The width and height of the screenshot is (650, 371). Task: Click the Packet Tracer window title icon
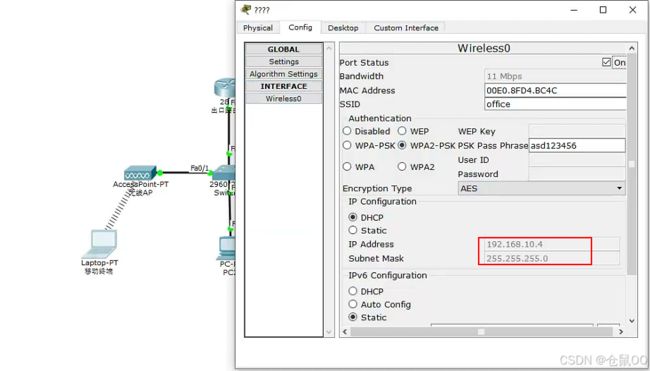click(x=246, y=9)
